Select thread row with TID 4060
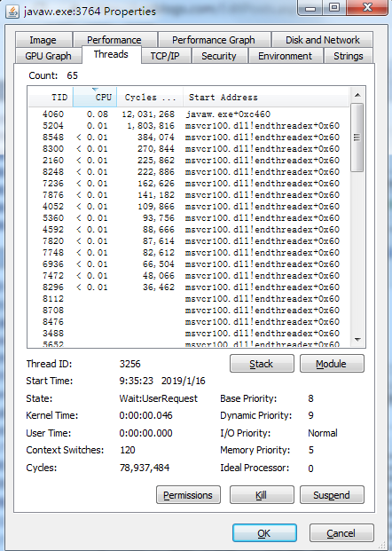 point(189,114)
